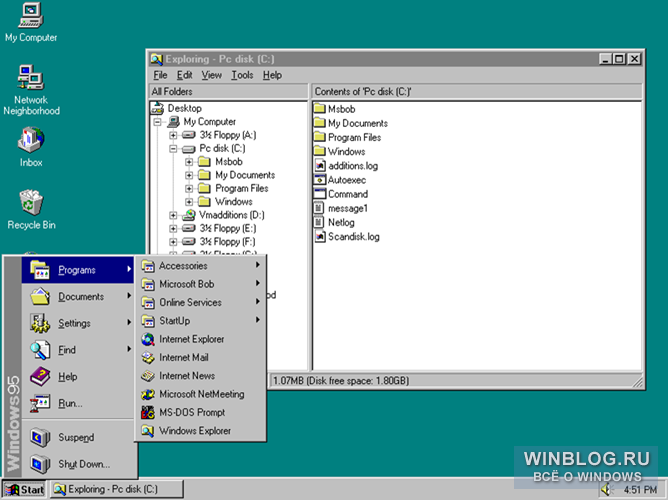Image resolution: width=668 pixels, height=500 pixels.
Task: Expand the Program Files folder in tree
Action: 189,188
